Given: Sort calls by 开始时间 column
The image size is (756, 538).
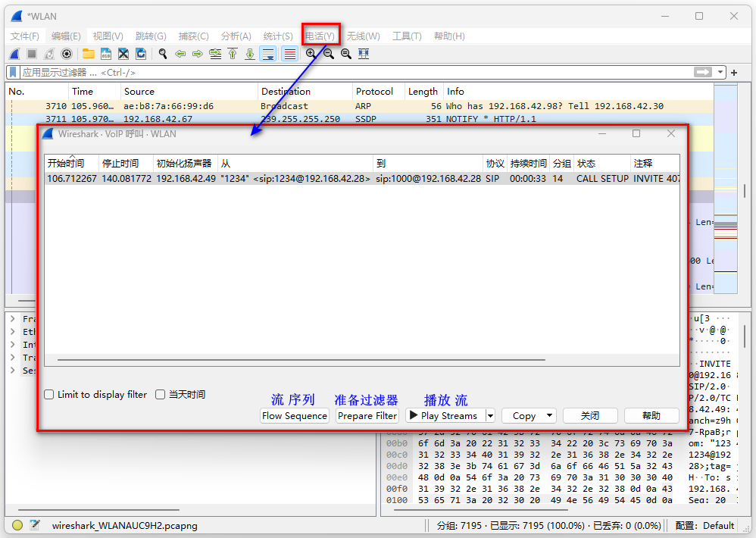Looking at the screenshot, I should click(x=72, y=164).
